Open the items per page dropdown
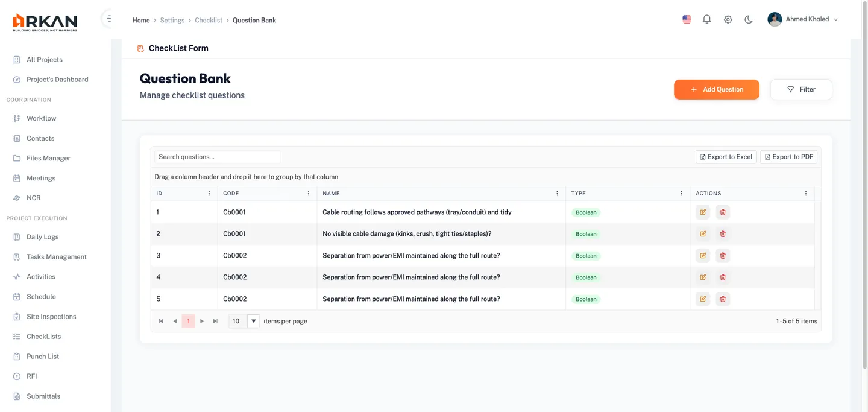 [x=253, y=321]
